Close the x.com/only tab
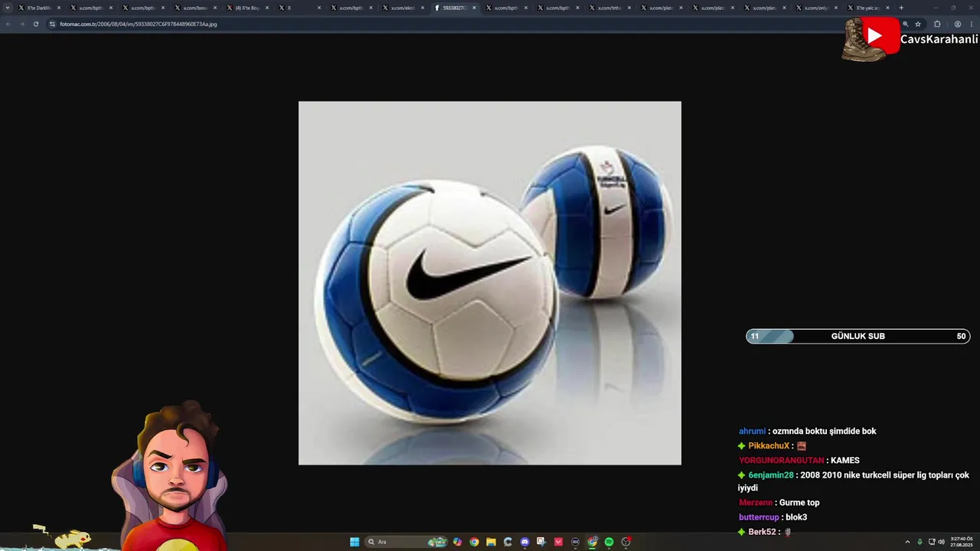 836,8
